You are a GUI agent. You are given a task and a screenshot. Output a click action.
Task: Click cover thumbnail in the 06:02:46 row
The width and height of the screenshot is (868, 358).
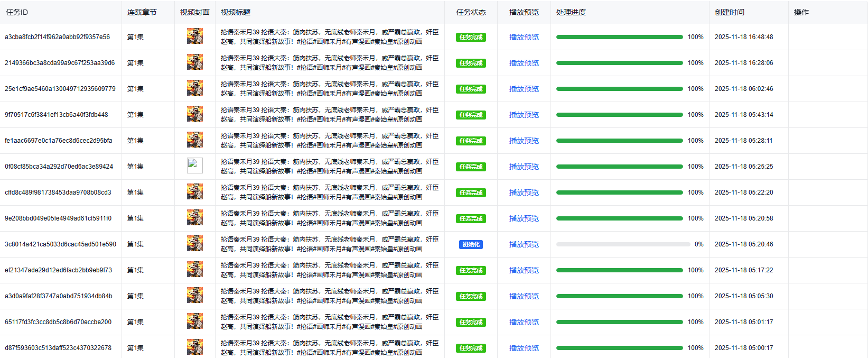[x=194, y=88]
